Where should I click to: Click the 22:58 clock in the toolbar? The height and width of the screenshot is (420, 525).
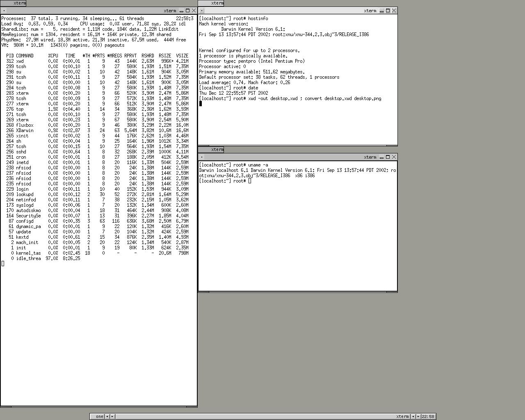coord(428,417)
